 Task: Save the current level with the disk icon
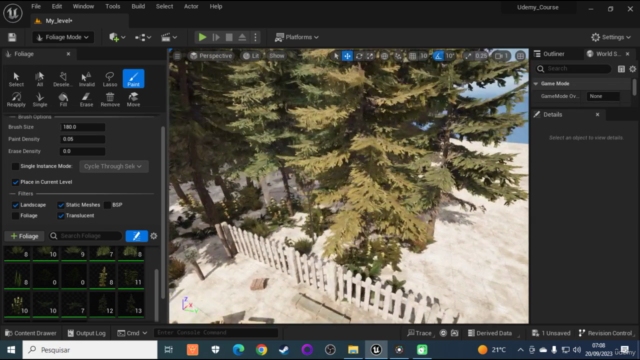pyautogui.click(x=12, y=37)
